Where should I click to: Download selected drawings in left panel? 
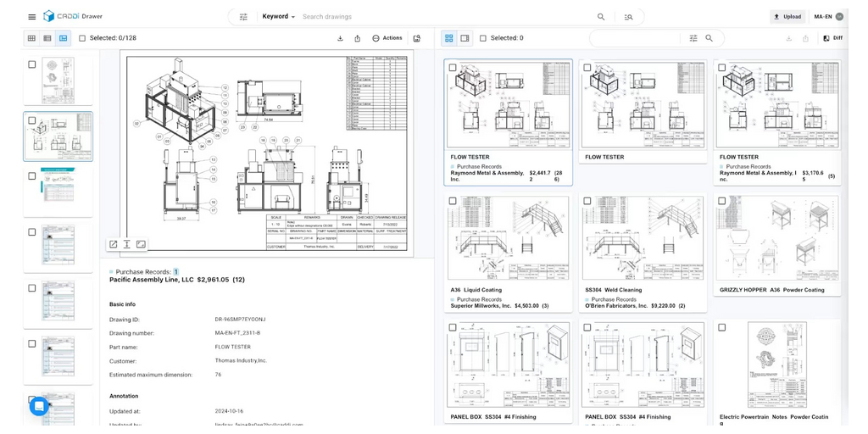(340, 38)
